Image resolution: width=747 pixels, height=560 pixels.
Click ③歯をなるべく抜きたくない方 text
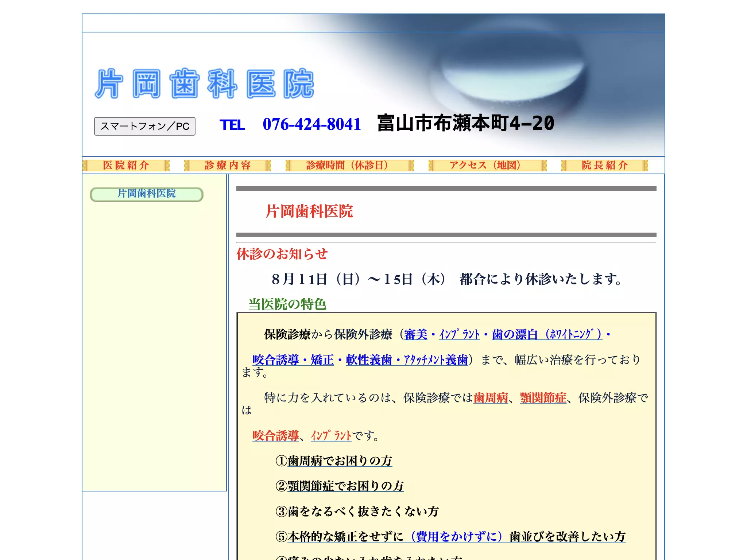pyautogui.click(x=357, y=512)
